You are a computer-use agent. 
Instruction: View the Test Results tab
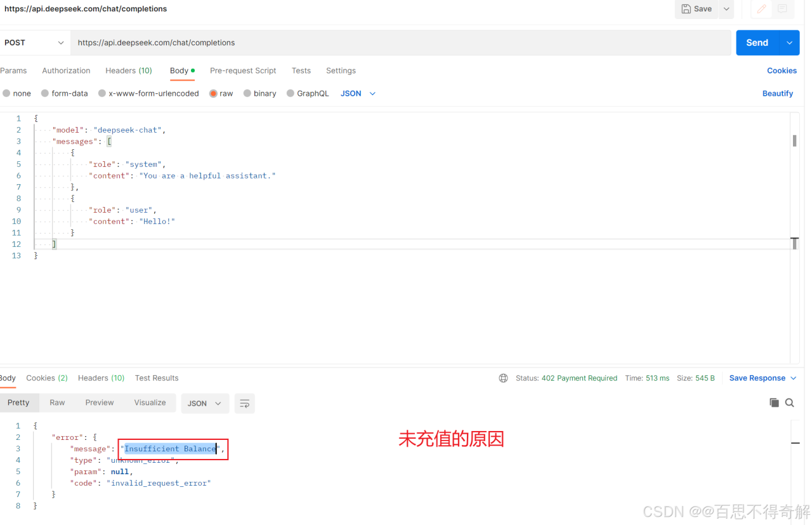(157, 378)
